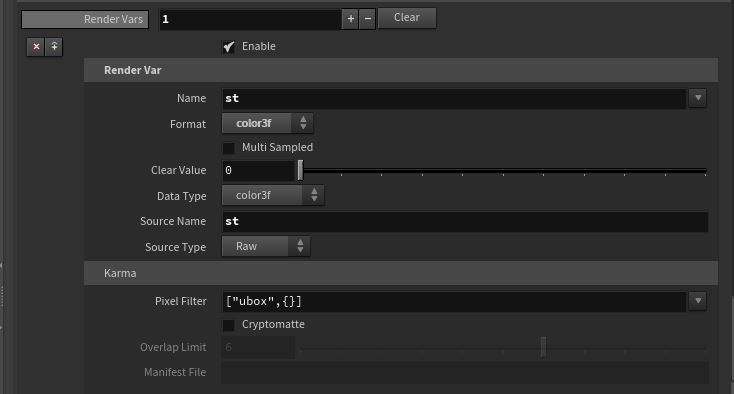Enable the Cryptomatte checkbox
Viewport: 734px width, 394px height.
[x=228, y=325]
